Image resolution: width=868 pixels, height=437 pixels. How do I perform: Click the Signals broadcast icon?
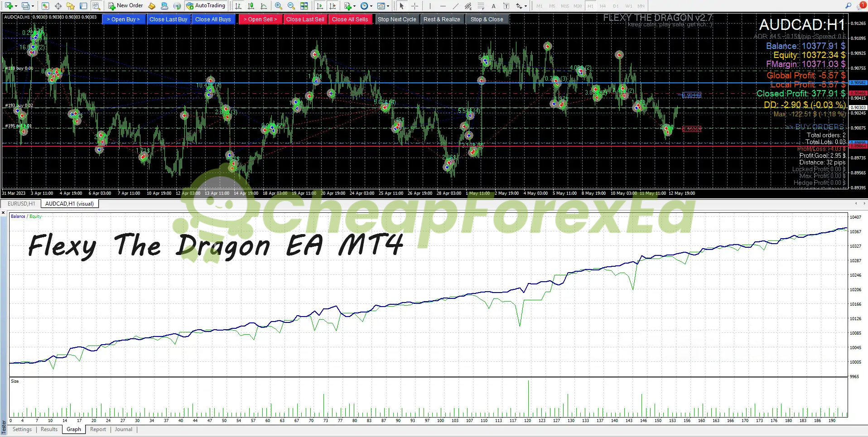pos(177,6)
